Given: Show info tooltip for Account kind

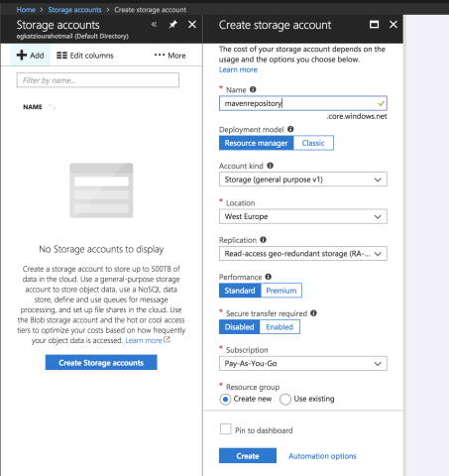Looking at the screenshot, I should click(270, 166).
